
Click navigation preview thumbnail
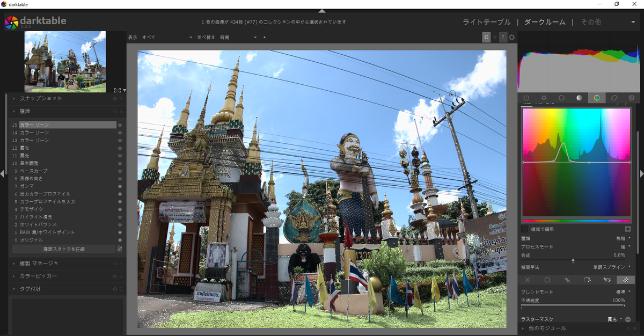pyautogui.click(x=65, y=62)
